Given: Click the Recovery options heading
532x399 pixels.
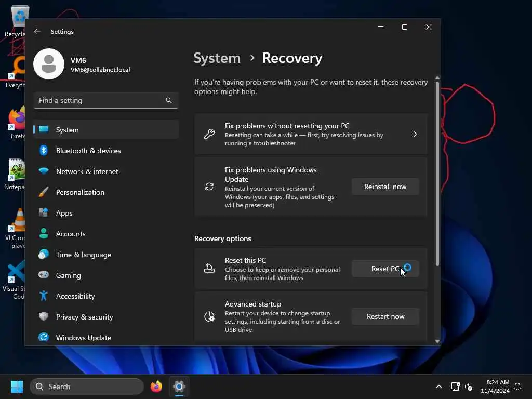Looking at the screenshot, I should (x=222, y=238).
